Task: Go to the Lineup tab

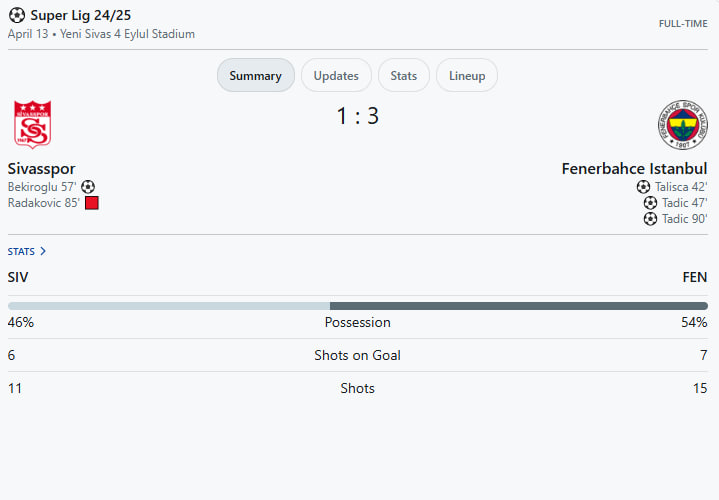Action: (467, 76)
